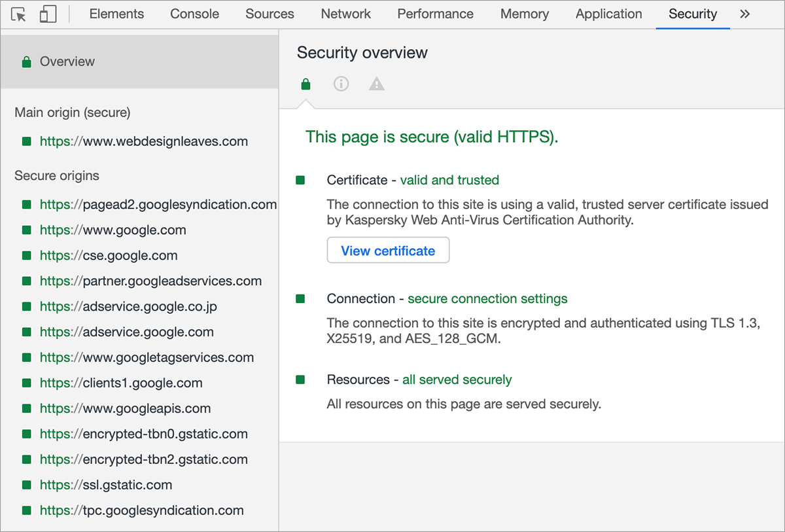Viewport: 785px width, 532px height.
Task: Open the Elements tab
Action: (116, 14)
